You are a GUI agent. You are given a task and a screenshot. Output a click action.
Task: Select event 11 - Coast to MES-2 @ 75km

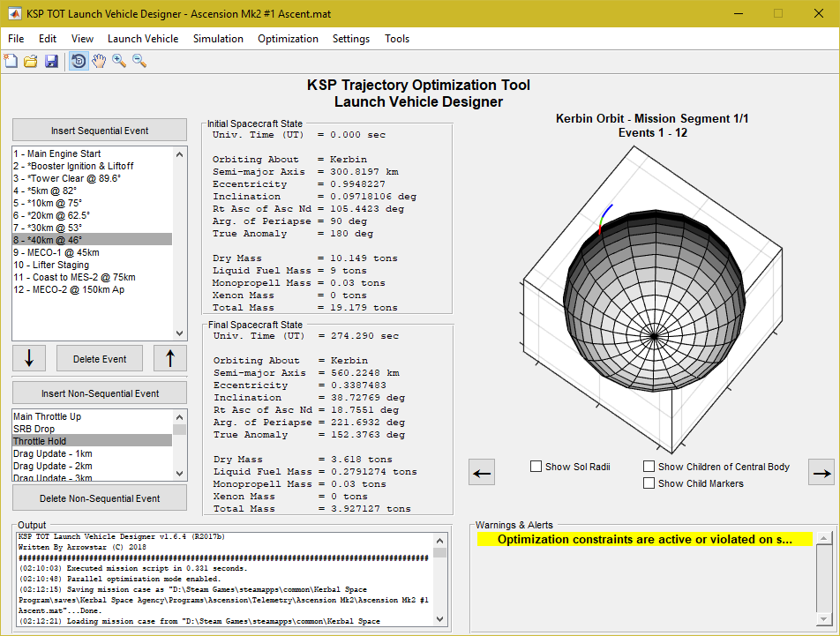coord(92,277)
